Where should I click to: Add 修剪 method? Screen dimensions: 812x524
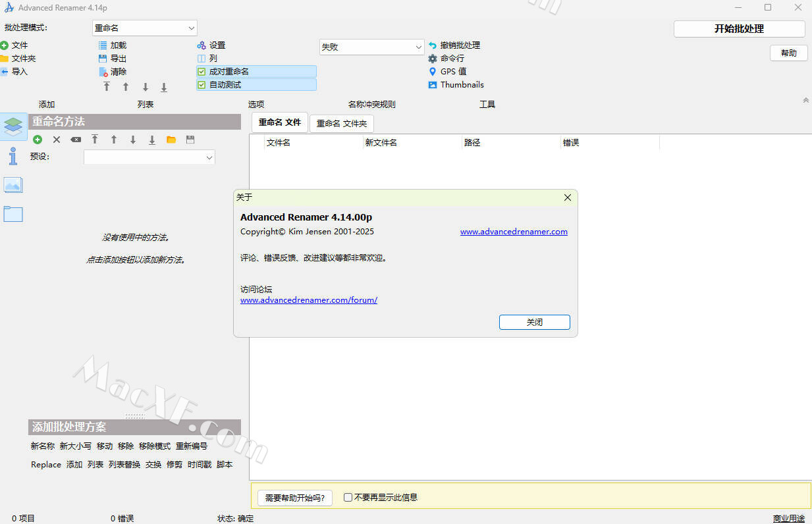[x=175, y=465]
